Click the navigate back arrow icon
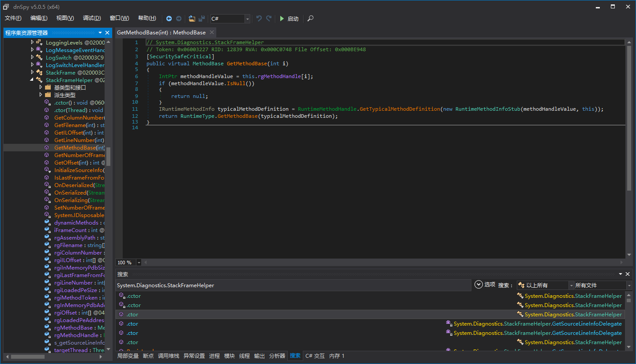 169,19
